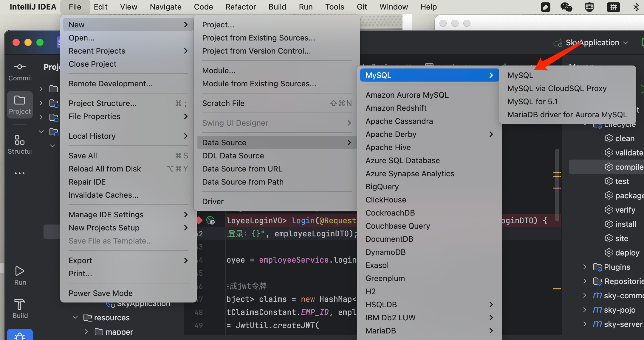Screen dimensions: 644x340
Task: Open the Debug bug tool window
Action: [20, 335]
